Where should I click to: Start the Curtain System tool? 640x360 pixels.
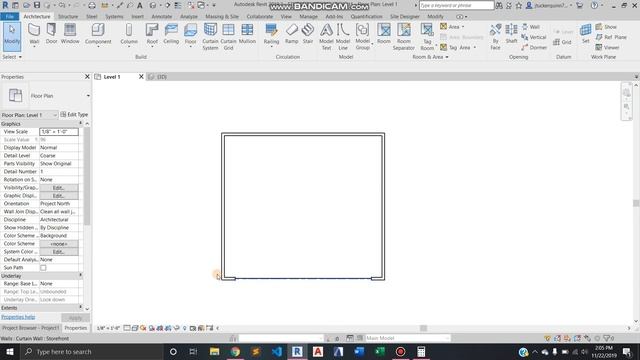[x=210, y=36]
